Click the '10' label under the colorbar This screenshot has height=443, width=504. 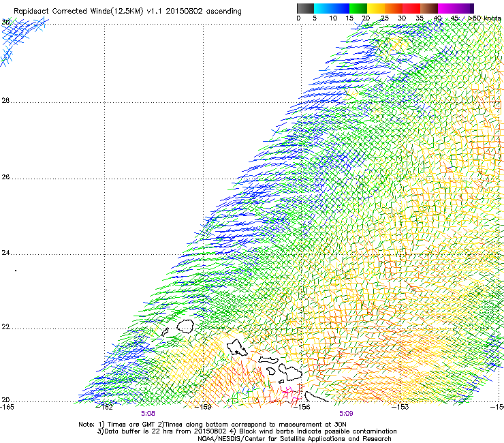tap(333, 18)
